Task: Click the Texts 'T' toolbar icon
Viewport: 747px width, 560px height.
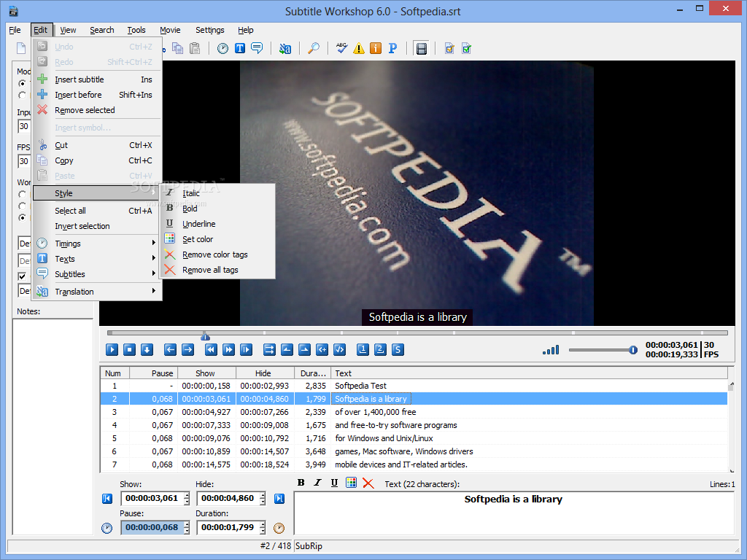Action: click(239, 48)
